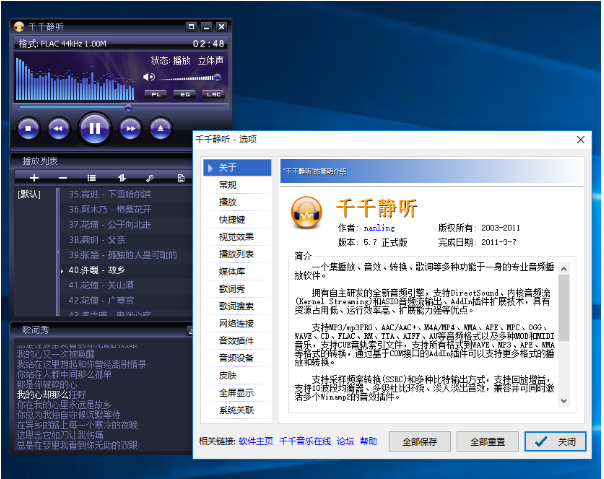Screen dimensions: 604x479
Task: Open 全屏显示 options section
Action: pyautogui.click(x=237, y=393)
